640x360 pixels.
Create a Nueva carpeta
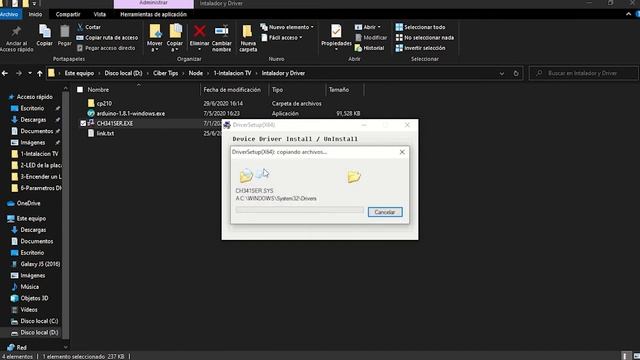coord(248,38)
